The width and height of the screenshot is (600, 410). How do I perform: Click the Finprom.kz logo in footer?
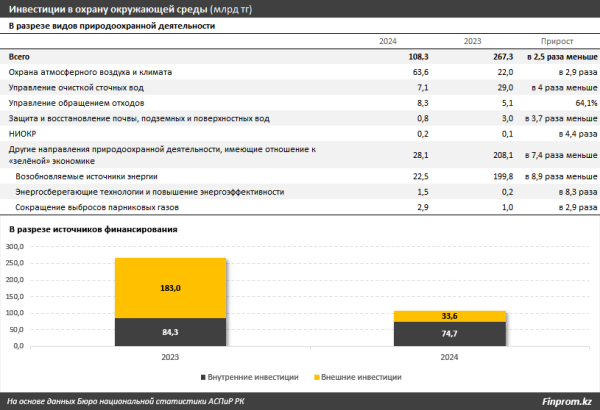[x=564, y=401]
